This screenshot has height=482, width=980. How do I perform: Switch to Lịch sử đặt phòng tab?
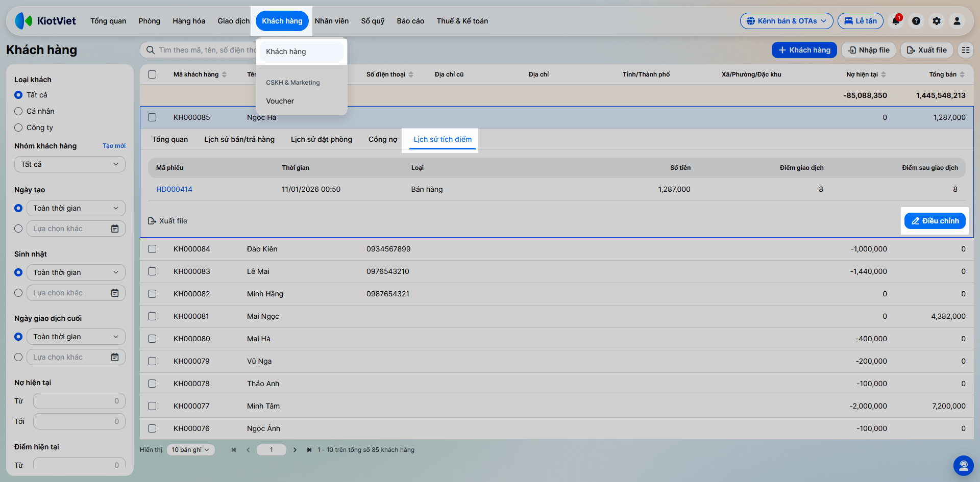322,139
